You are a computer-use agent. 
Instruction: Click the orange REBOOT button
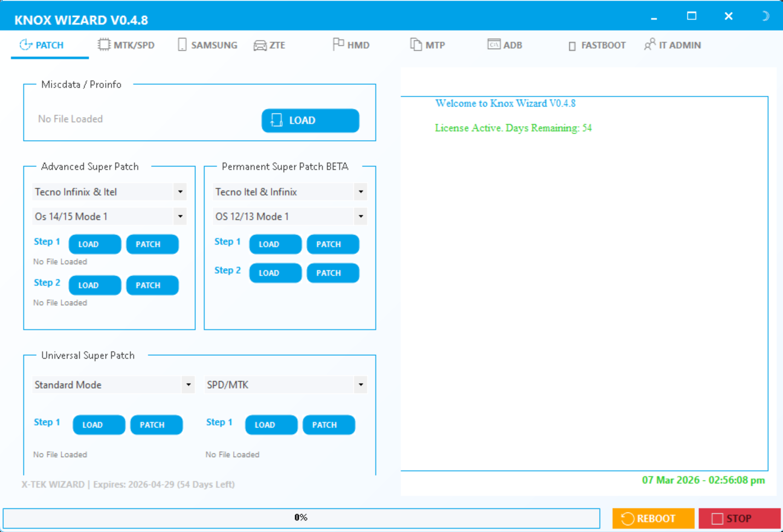[653, 518]
